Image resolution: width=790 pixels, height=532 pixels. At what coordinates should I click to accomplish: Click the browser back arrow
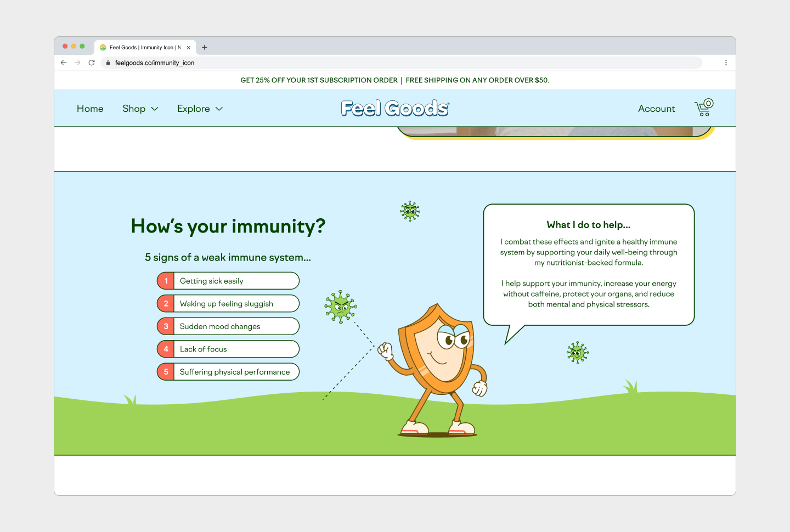click(64, 63)
